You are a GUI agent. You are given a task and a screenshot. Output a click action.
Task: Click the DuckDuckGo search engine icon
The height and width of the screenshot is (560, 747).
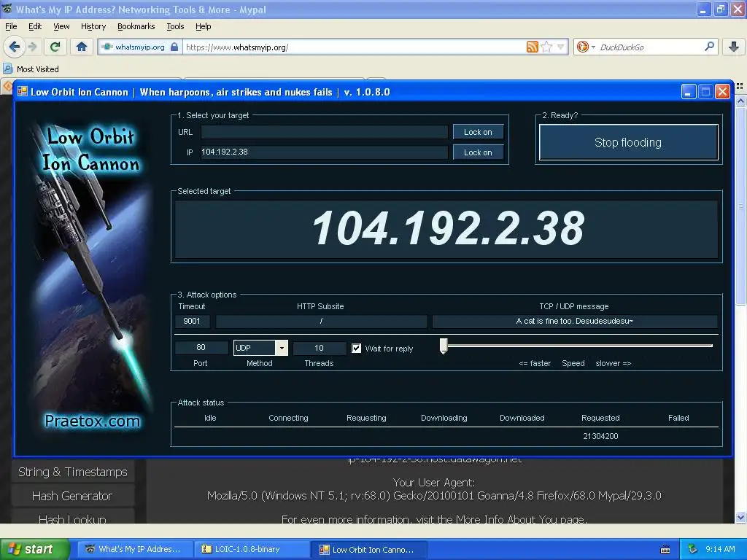click(583, 47)
